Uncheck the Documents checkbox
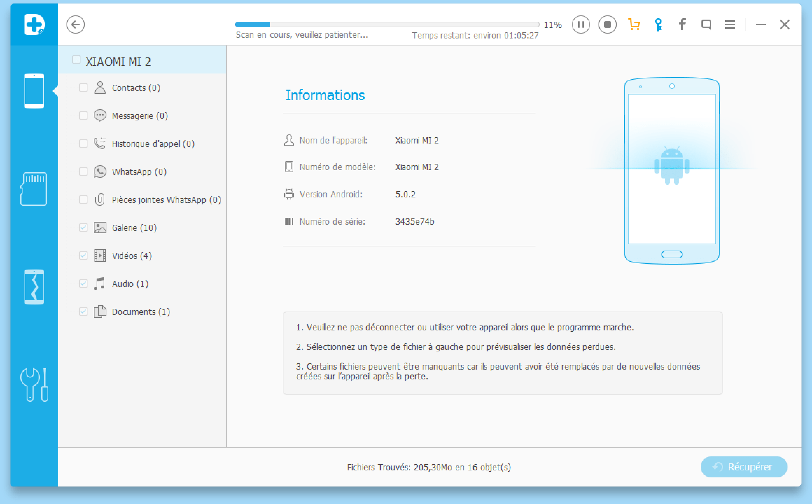Viewport: 812px width, 504px height. coord(83,311)
